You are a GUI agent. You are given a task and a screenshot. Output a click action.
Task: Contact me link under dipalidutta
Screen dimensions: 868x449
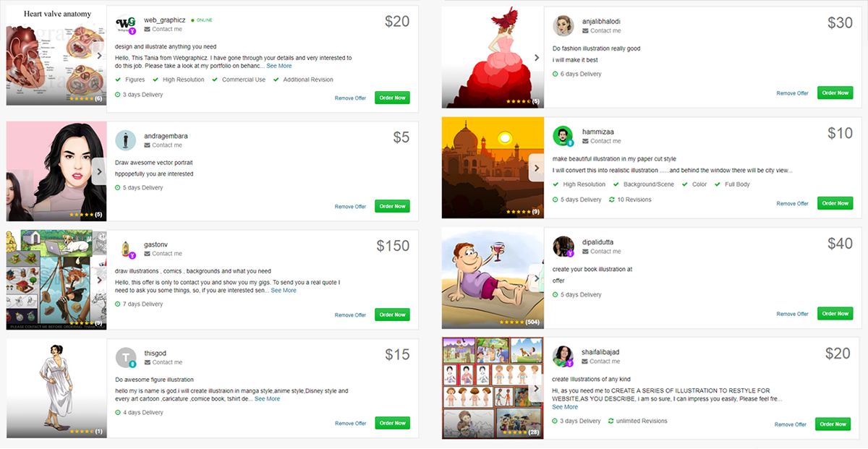(x=605, y=252)
